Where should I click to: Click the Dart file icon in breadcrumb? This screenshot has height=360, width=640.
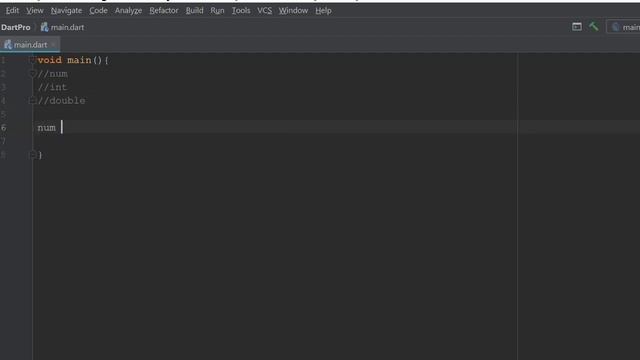point(44,27)
